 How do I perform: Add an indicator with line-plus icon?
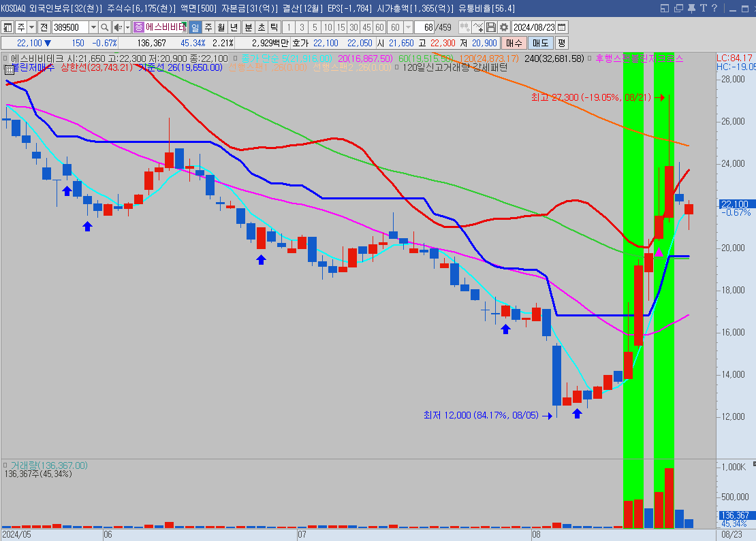(x=478, y=27)
